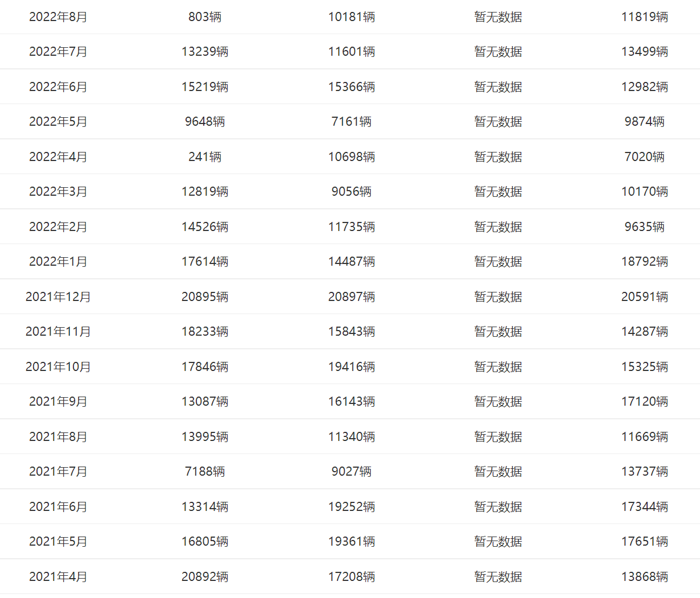Select the 9056辆 figure in 2022年3月
Image resolution: width=700 pixels, height=598 pixels.
tap(351, 192)
